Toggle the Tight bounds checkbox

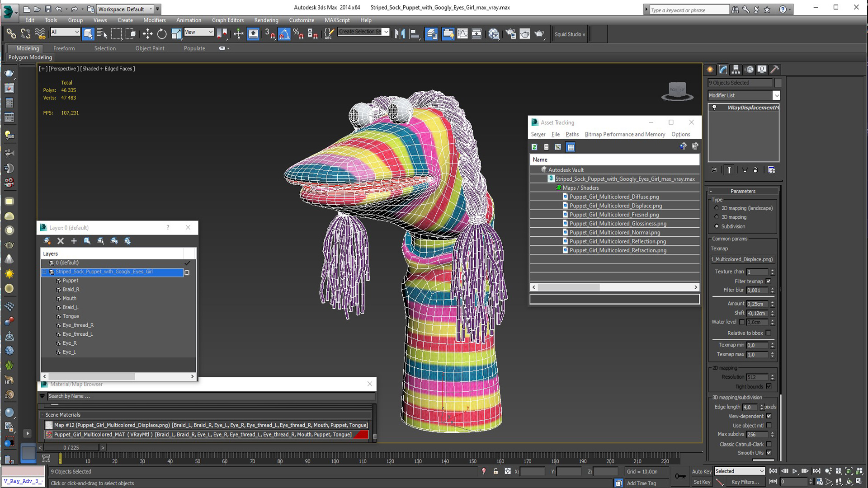[x=769, y=387]
